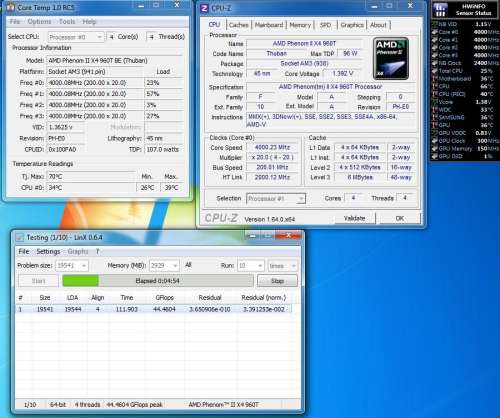Click the Elapsed progress bar in LinX
Screen dimensions: 500x418
point(158,281)
